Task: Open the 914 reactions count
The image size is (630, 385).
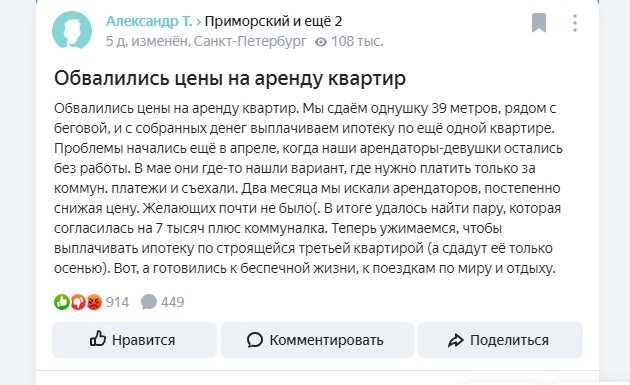Action: tap(117, 302)
